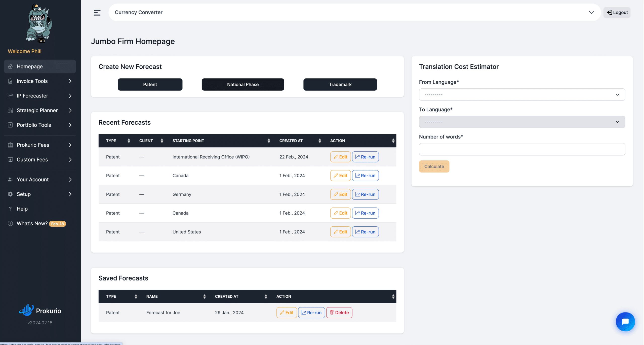Re-run the Germany patent forecast
This screenshot has height=345, width=644.
(365, 194)
